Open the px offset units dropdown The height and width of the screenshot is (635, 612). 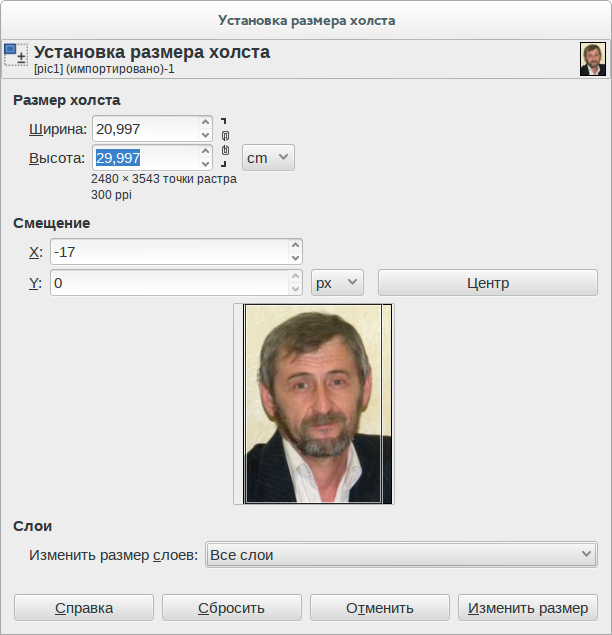click(x=337, y=283)
